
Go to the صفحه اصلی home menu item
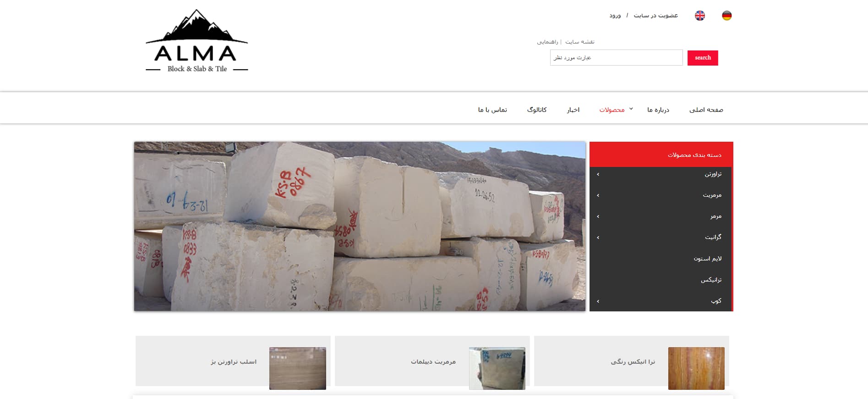[706, 110]
